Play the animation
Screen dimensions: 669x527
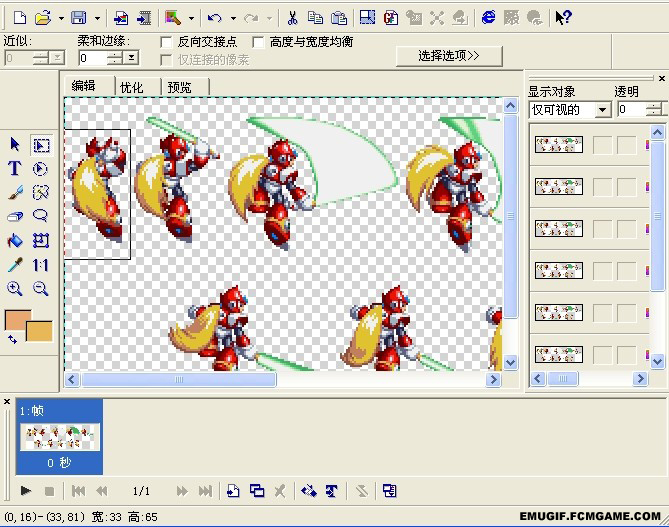tap(26, 491)
